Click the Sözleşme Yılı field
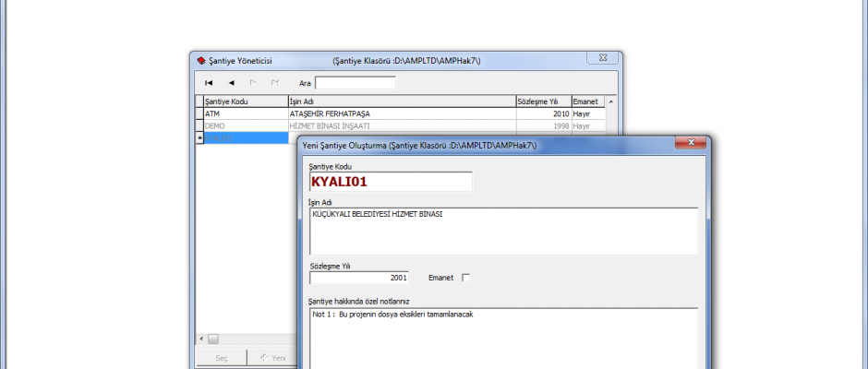The image size is (868, 369). tap(359, 278)
